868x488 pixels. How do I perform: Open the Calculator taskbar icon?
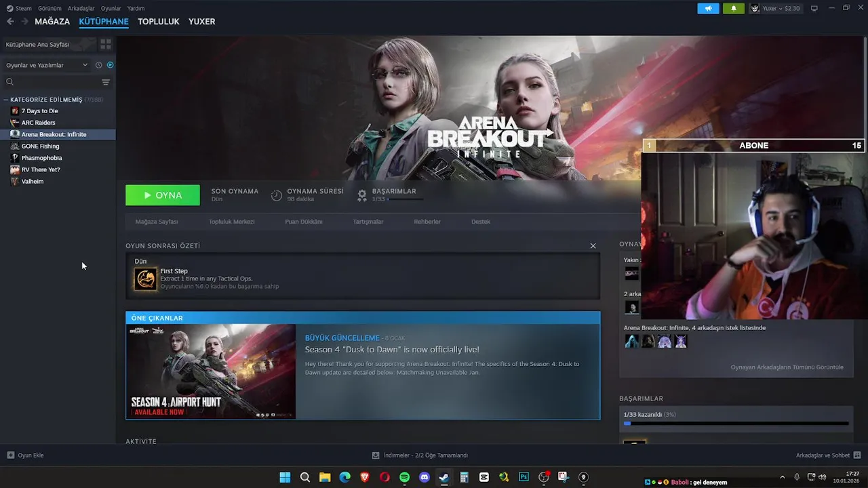point(464,477)
